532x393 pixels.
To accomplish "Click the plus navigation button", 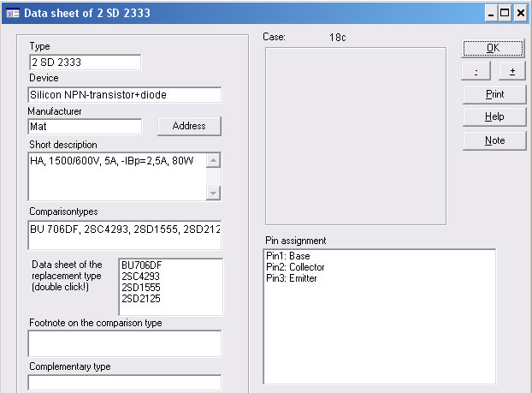I will [x=512, y=71].
